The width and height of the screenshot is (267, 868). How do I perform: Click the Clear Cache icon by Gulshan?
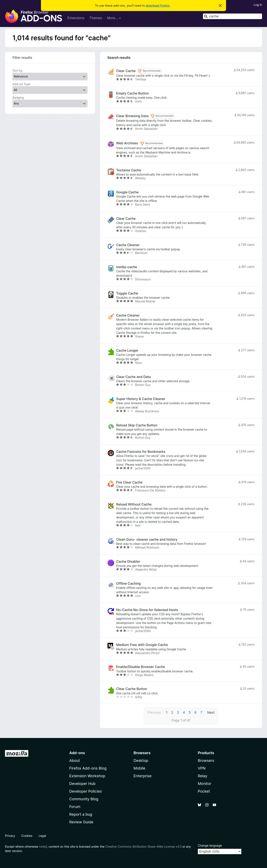[111, 220]
